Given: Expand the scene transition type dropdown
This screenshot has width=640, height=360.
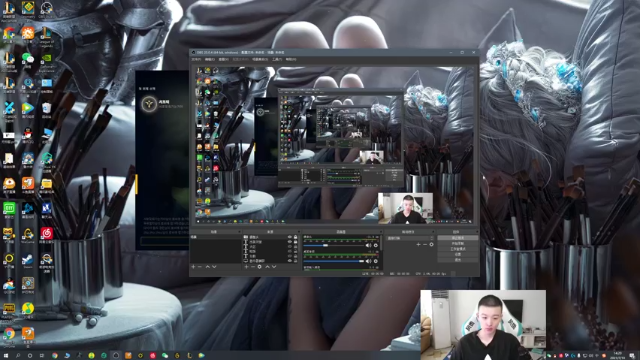Looking at the screenshot, I should coord(410,238).
